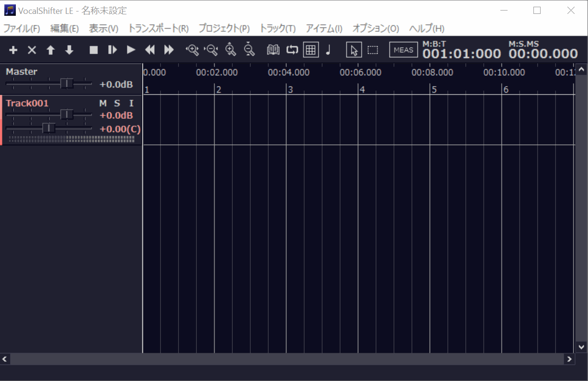Click the horizontal scrollbar left arrow

point(5,359)
